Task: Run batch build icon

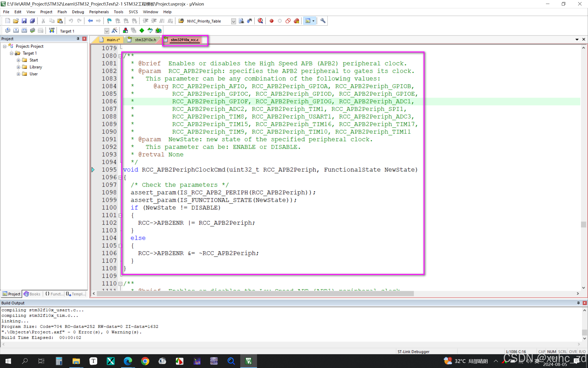Action: click(x=32, y=30)
